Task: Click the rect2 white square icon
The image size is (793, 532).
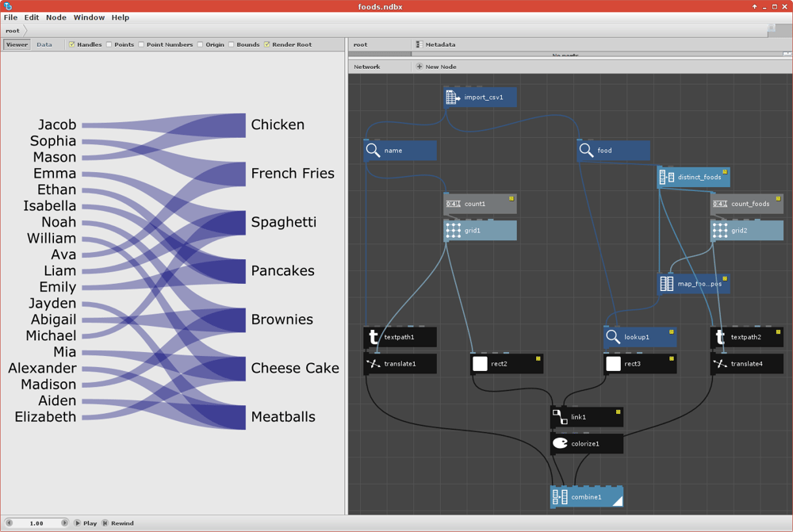Action: click(x=480, y=364)
